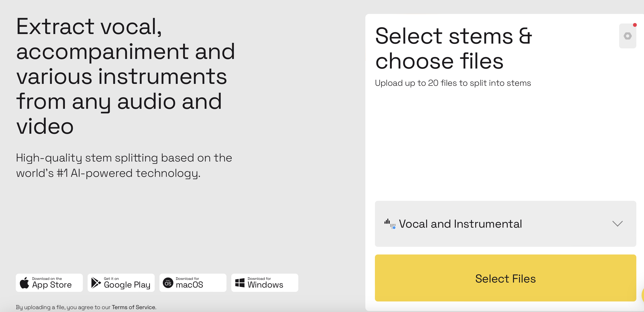Click the App Store text label
644x312 pixels.
(x=52, y=284)
